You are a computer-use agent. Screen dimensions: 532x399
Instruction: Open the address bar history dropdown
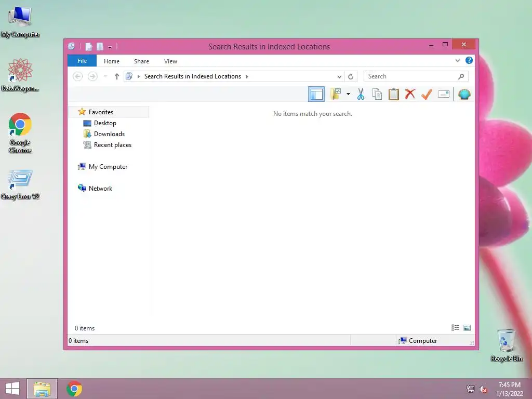pyautogui.click(x=339, y=77)
